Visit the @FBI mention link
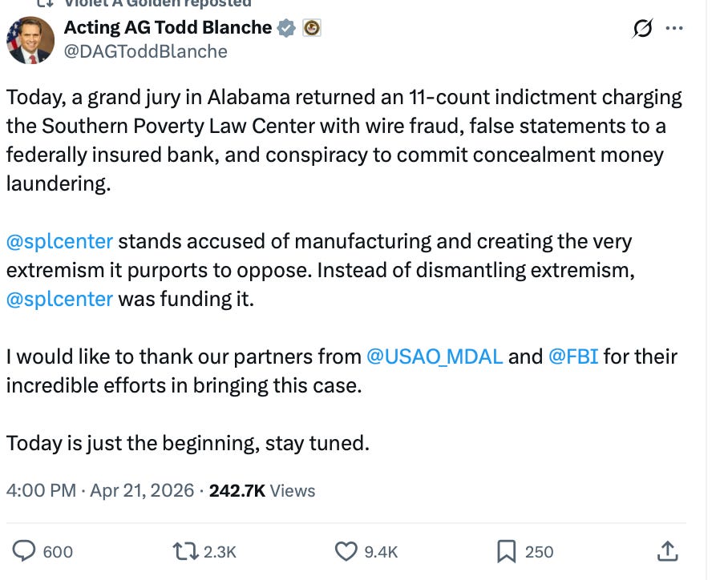Image resolution: width=728 pixels, height=580 pixels. 572,356
